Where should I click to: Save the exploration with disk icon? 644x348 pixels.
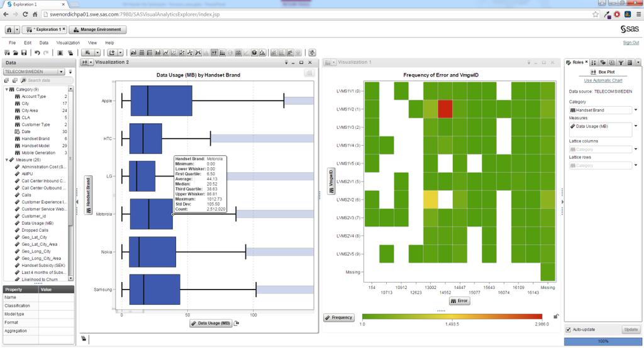24,53
